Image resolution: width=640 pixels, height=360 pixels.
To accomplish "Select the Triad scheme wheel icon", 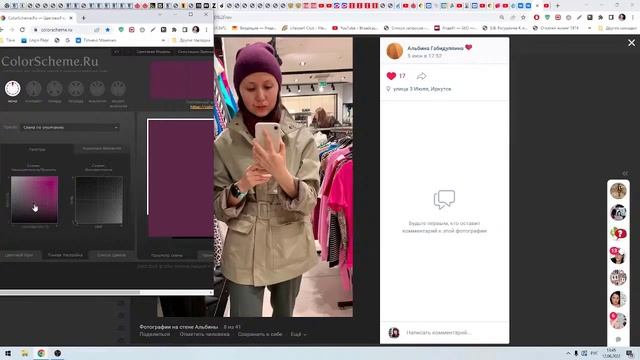I will pos(55,89).
